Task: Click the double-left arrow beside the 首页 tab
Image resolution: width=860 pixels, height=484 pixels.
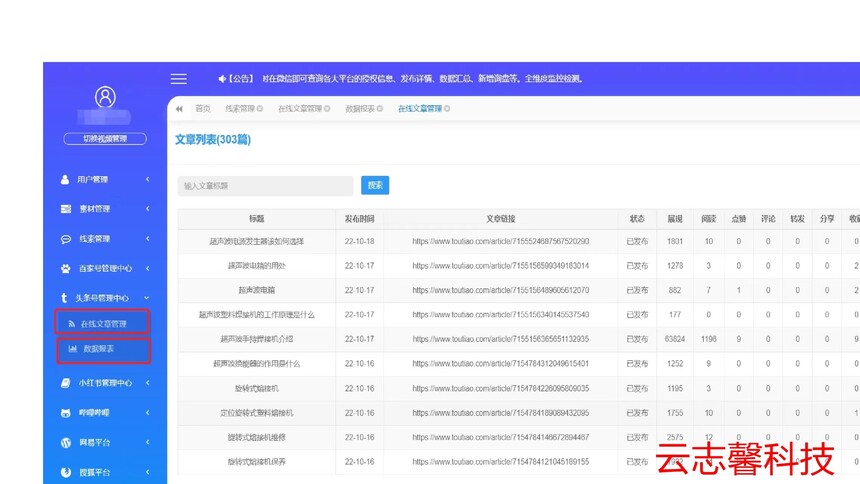Action: [179, 109]
